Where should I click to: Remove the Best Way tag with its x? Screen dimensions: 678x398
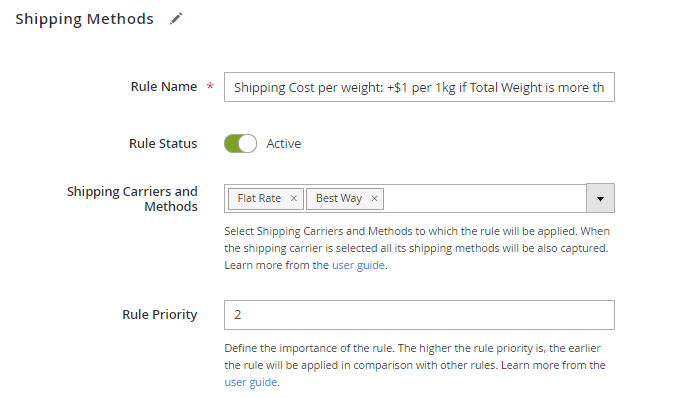pyautogui.click(x=374, y=198)
